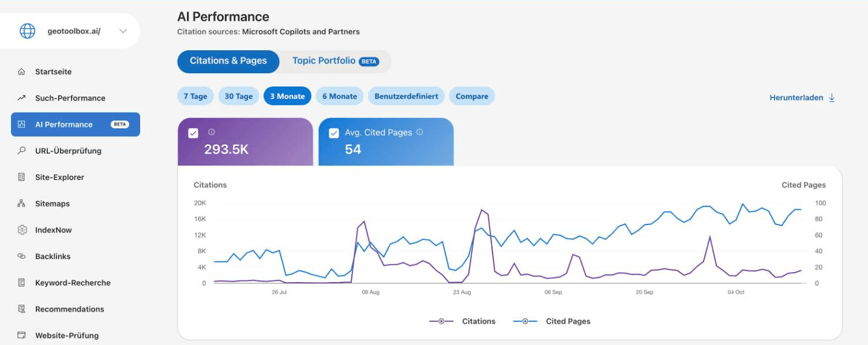The width and height of the screenshot is (868, 345).
Task: Click the Startseite home icon
Action: click(21, 72)
